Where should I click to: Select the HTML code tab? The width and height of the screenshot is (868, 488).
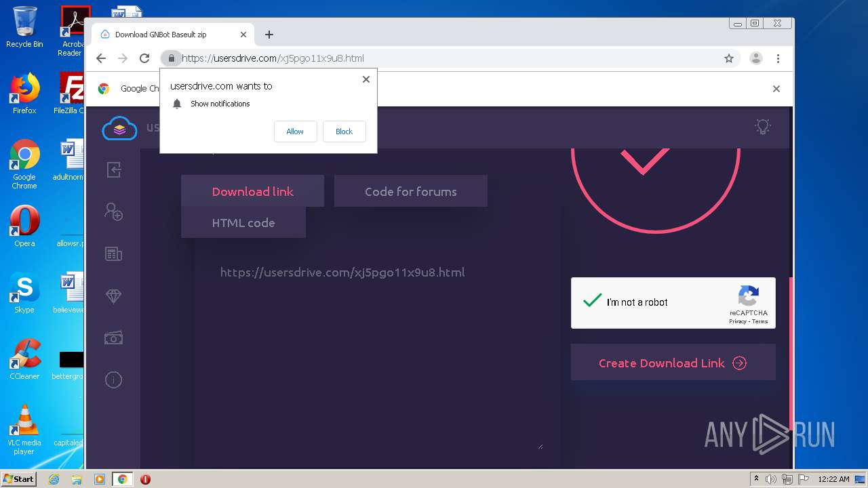(x=243, y=222)
